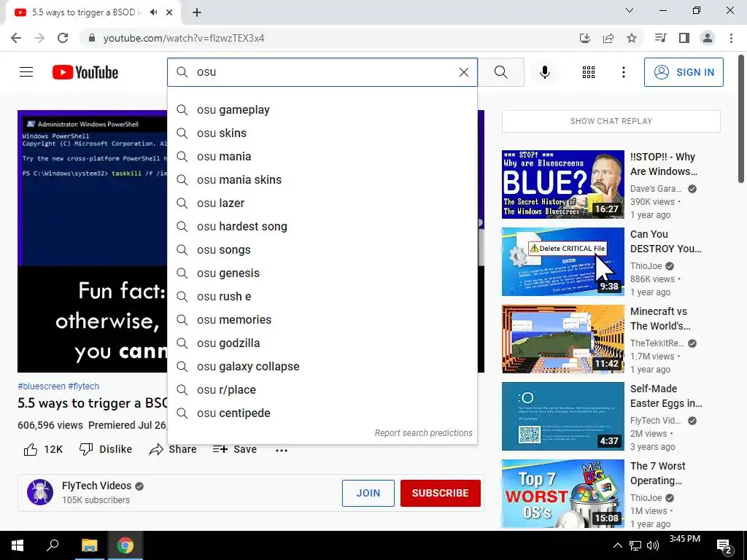Share this page from address bar
This screenshot has width=747, height=560.
point(608,38)
